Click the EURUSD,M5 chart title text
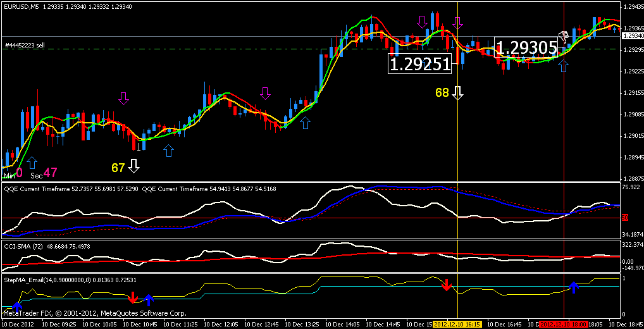 (x=22, y=7)
